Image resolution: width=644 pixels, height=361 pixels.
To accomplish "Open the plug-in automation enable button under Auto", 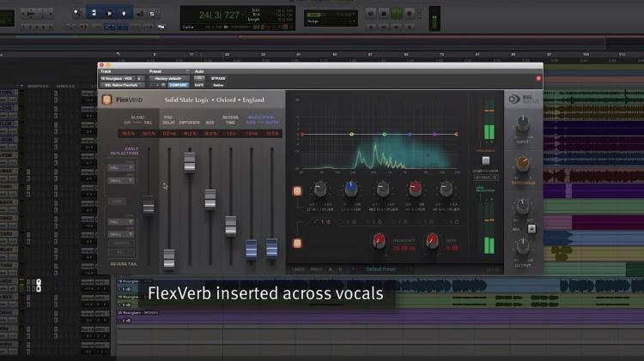I will 199,78.
